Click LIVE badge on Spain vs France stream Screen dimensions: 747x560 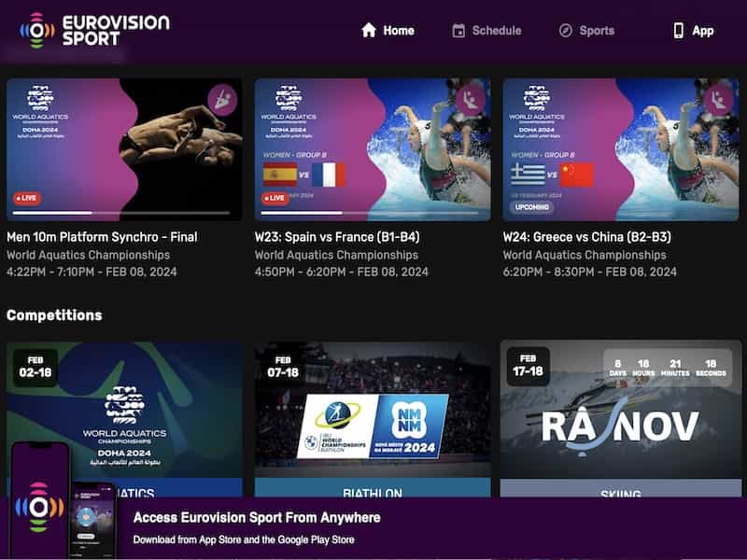click(275, 198)
